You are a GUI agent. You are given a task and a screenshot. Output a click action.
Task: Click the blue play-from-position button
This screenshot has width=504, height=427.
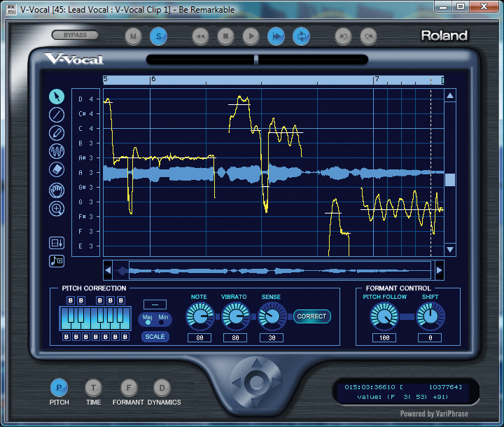click(x=276, y=36)
